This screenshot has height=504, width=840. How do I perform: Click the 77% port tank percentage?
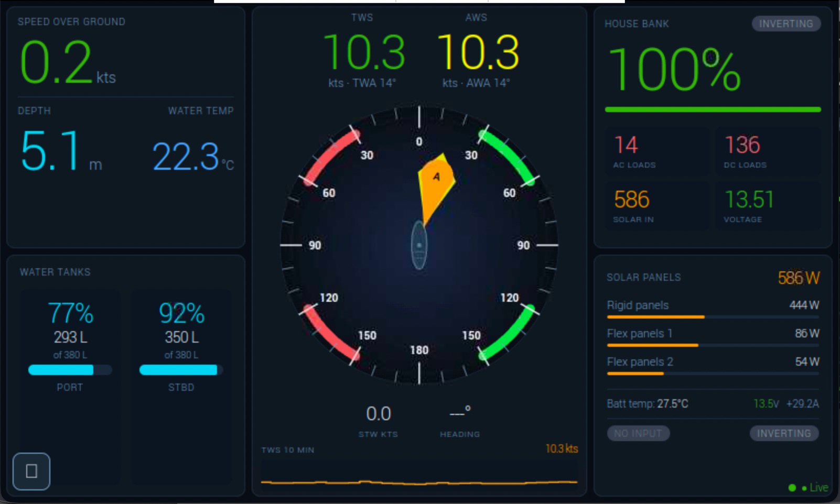pyautogui.click(x=70, y=313)
